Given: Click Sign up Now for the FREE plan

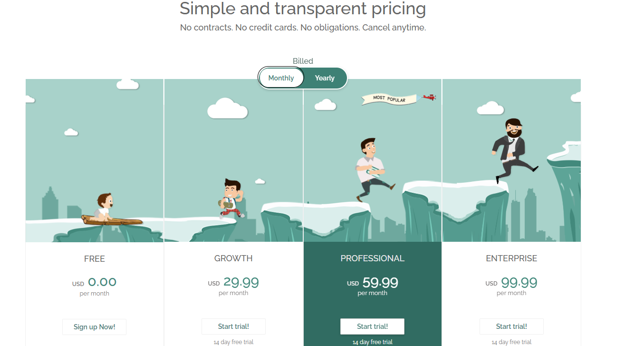Looking at the screenshot, I should 94,327.
